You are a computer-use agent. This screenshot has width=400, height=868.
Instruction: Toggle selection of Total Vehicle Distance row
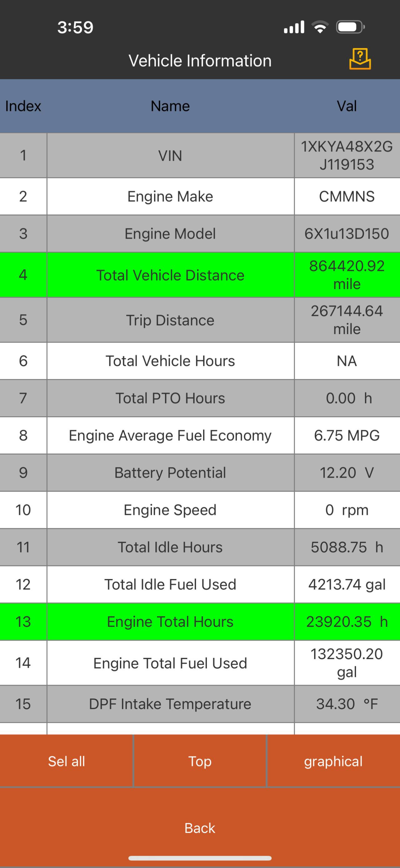click(170, 275)
